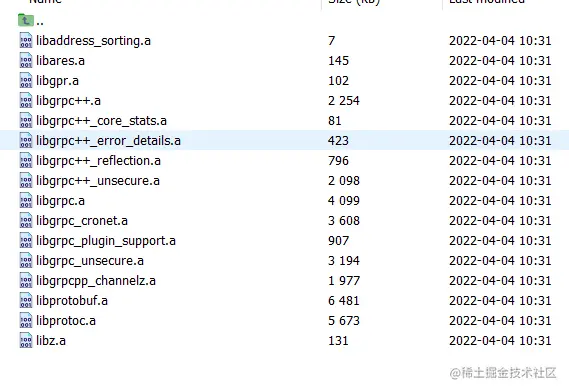Select the libz.a file icon
569x392 pixels.
[x=26, y=340]
